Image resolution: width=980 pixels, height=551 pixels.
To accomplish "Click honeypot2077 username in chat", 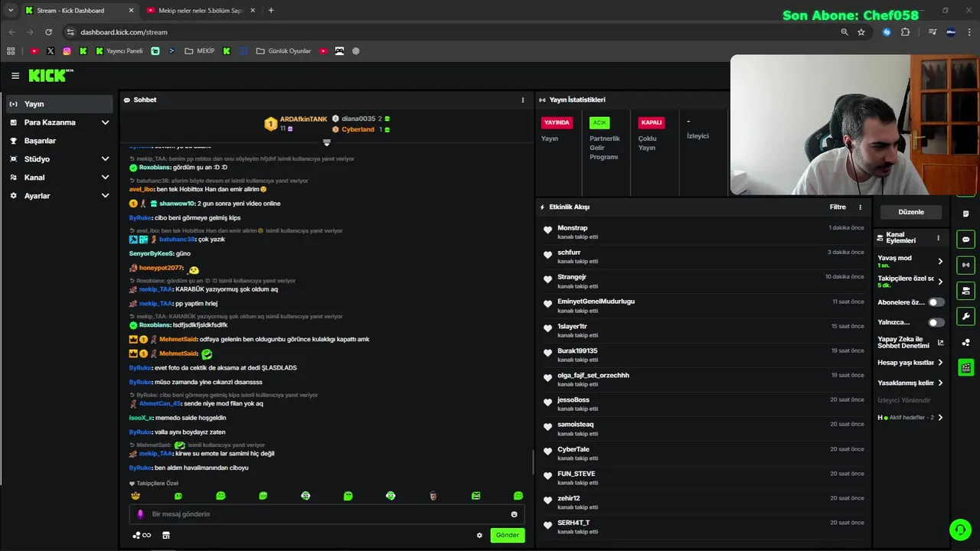I will (x=161, y=268).
